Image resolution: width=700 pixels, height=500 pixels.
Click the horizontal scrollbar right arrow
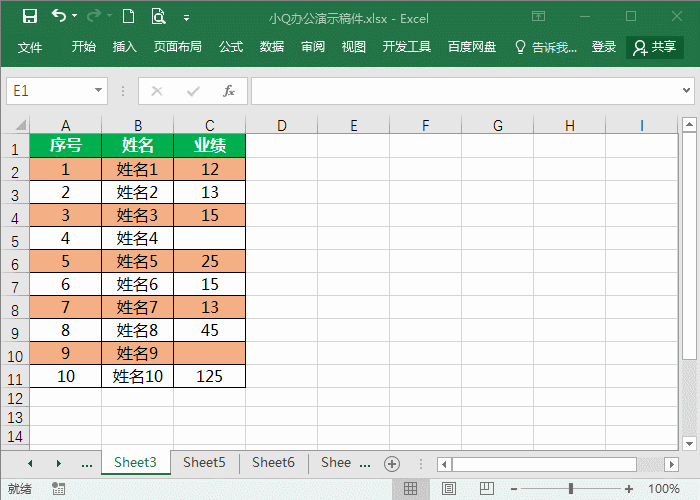(x=671, y=464)
